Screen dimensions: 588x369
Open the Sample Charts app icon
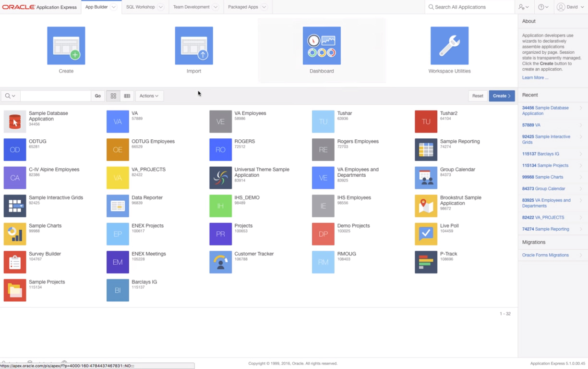pyautogui.click(x=15, y=234)
